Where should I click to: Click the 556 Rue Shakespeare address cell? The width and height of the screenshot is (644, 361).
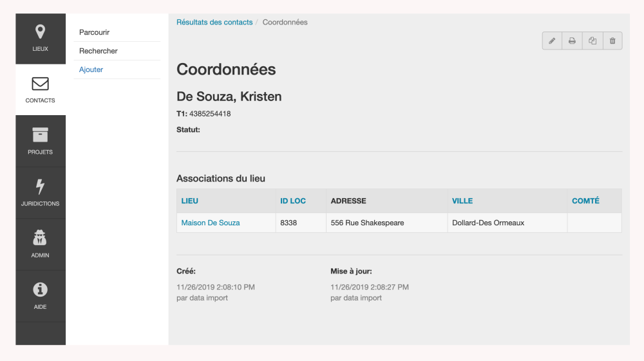367,223
